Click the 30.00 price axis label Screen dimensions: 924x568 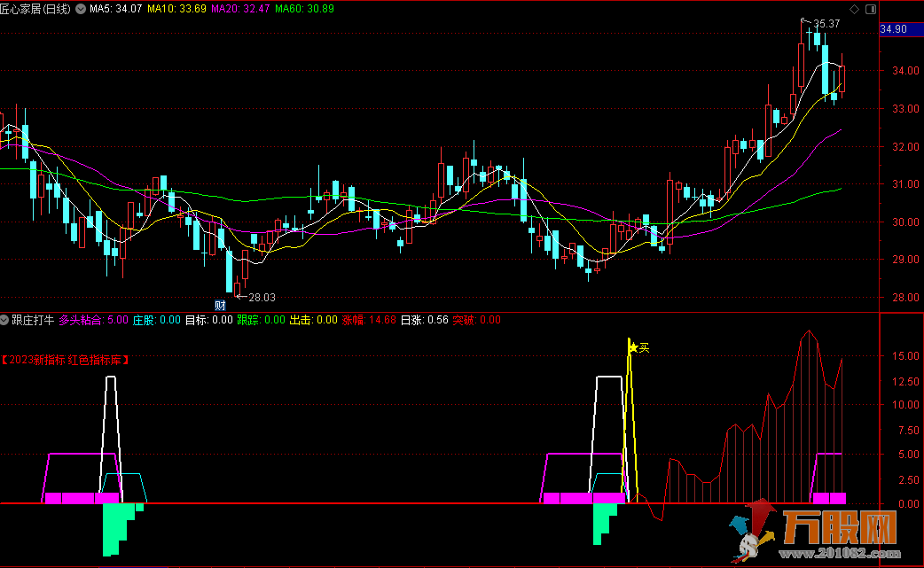[905, 222]
